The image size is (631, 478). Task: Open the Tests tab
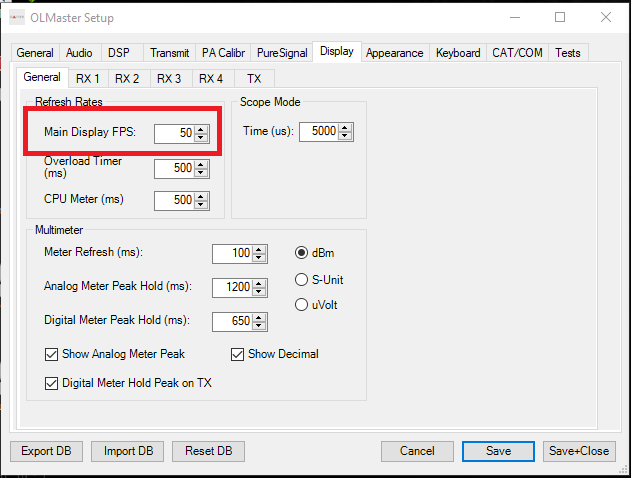[x=568, y=53]
